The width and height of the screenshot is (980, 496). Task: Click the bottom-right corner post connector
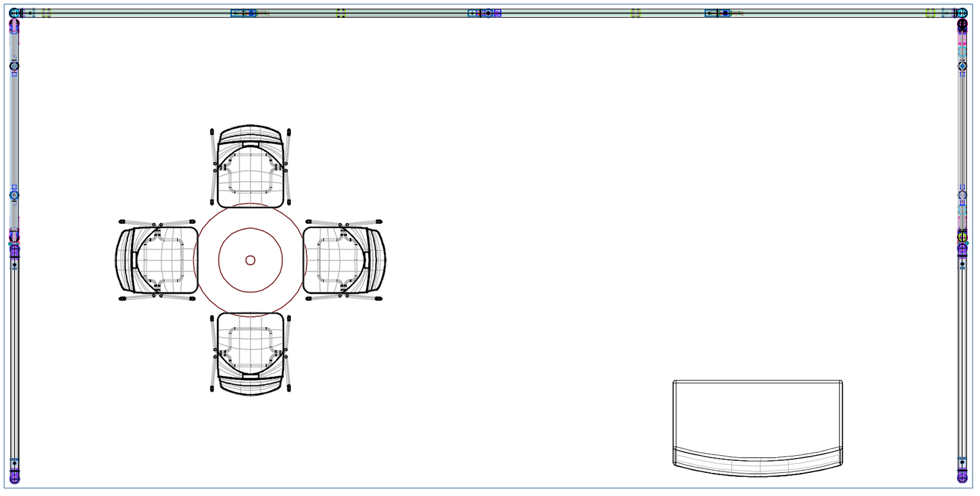[x=962, y=477]
